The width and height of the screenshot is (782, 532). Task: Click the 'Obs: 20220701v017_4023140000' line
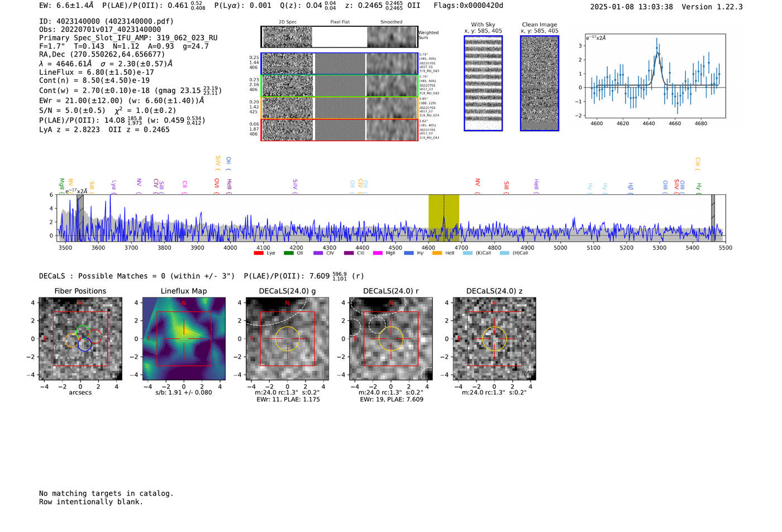pos(100,30)
